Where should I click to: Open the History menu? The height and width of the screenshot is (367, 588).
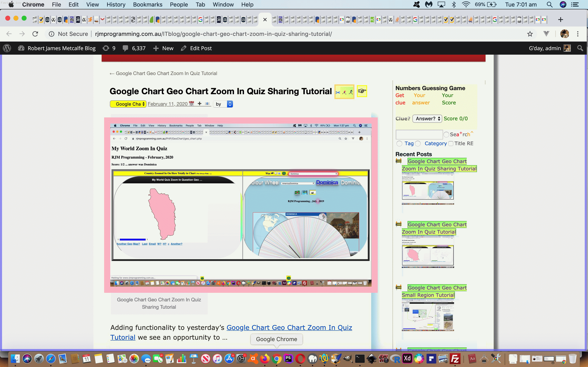point(116,5)
